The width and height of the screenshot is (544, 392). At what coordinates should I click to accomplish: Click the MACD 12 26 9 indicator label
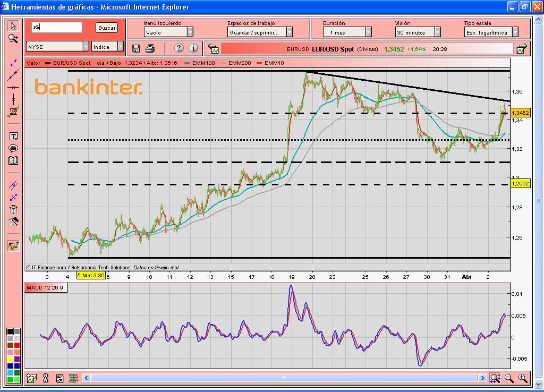[45, 287]
